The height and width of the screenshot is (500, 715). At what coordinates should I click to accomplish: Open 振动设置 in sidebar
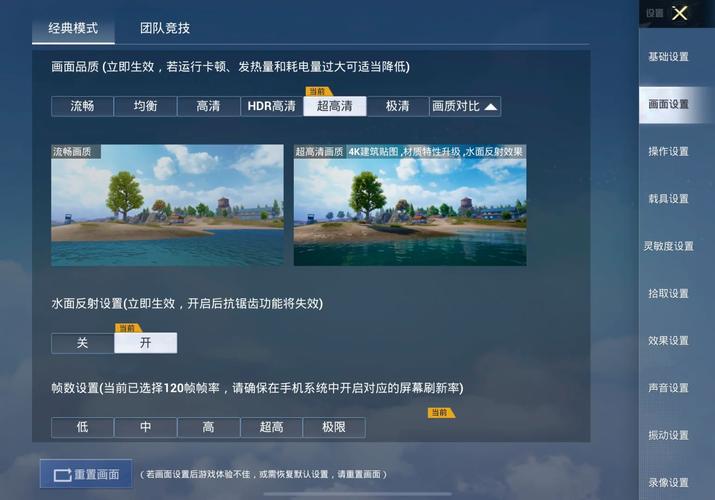click(x=668, y=436)
